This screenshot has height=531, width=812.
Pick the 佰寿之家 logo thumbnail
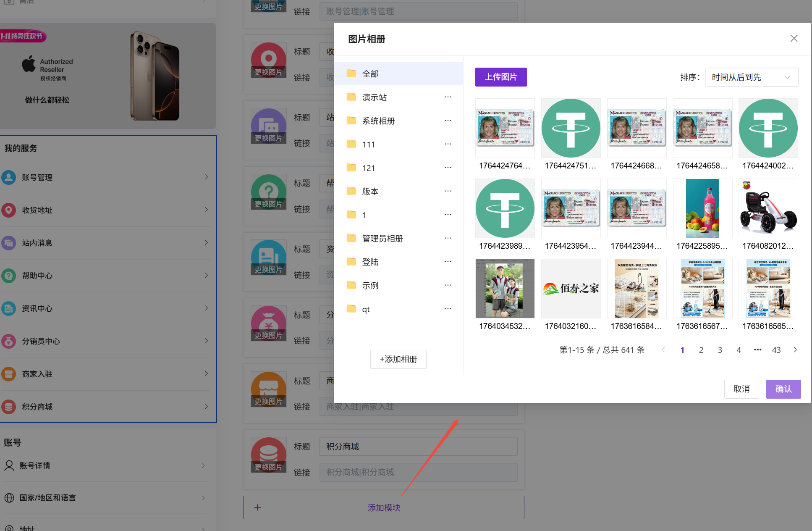pos(571,289)
